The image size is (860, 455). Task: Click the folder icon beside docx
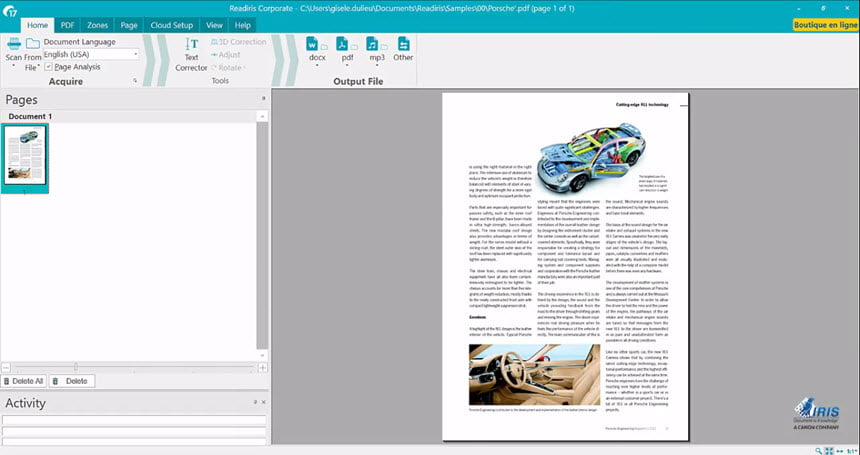tap(324, 47)
